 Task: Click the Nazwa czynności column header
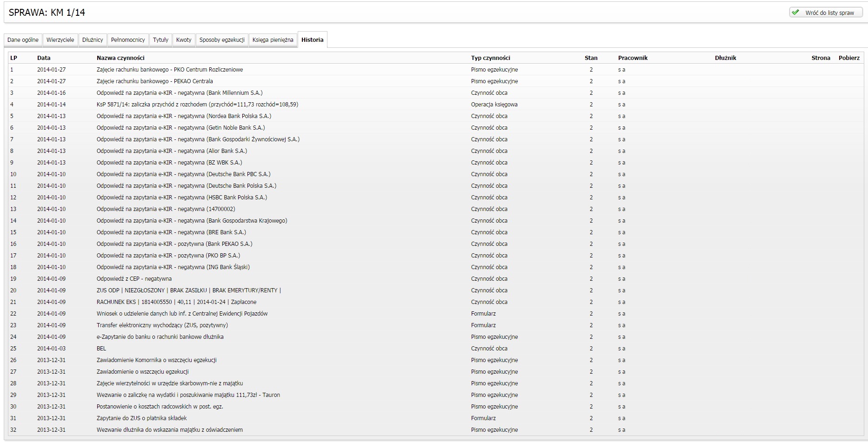(120, 58)
